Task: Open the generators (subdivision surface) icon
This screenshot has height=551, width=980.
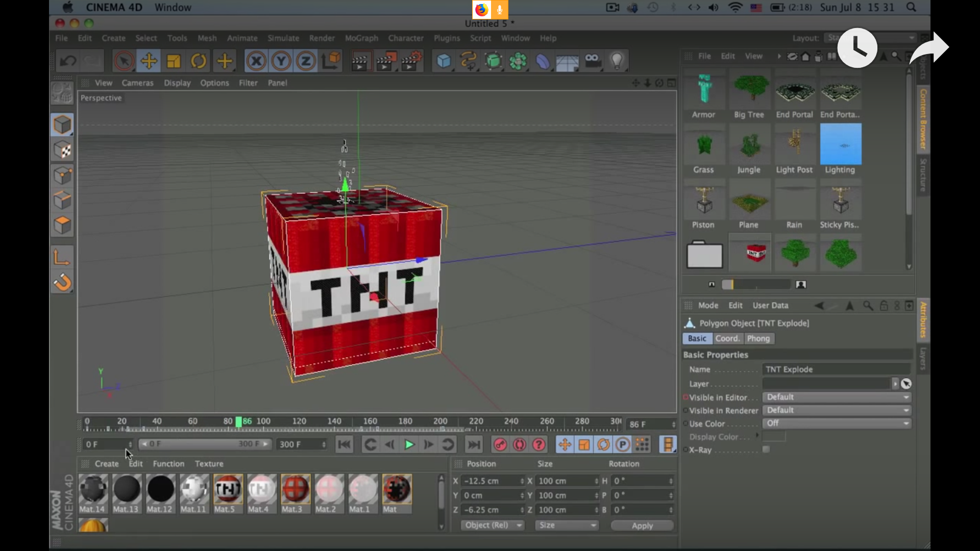Action: [x=494, y=61]
